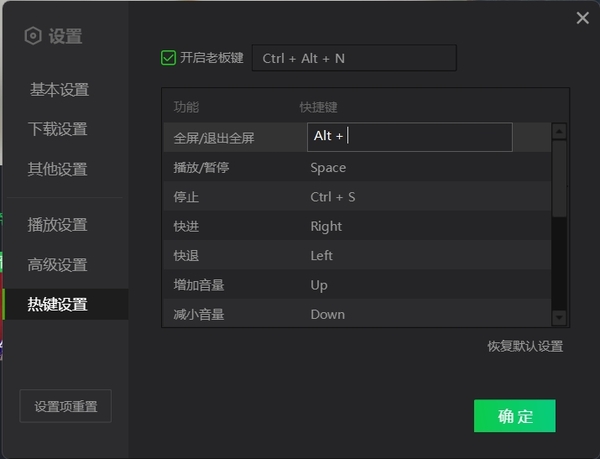This screenshot has height=459, width=600.
Task: Select 高级设置 in sidebar
Action: (58, 265)
